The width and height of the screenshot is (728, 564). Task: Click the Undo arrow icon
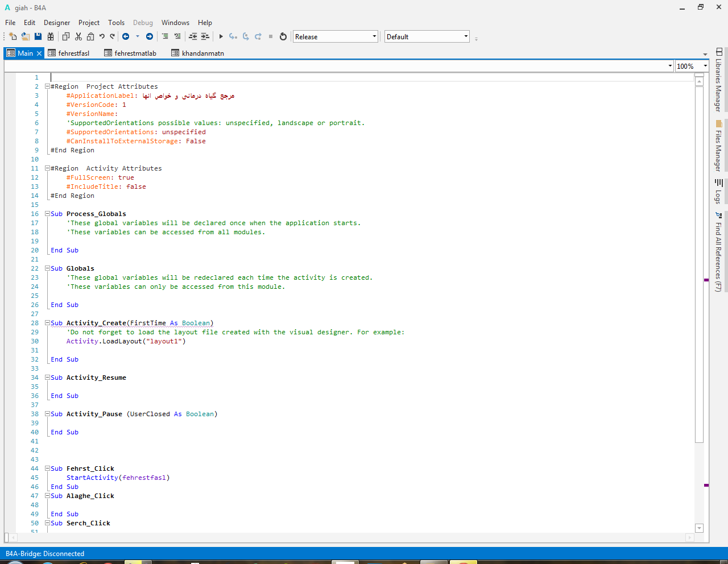102,36
